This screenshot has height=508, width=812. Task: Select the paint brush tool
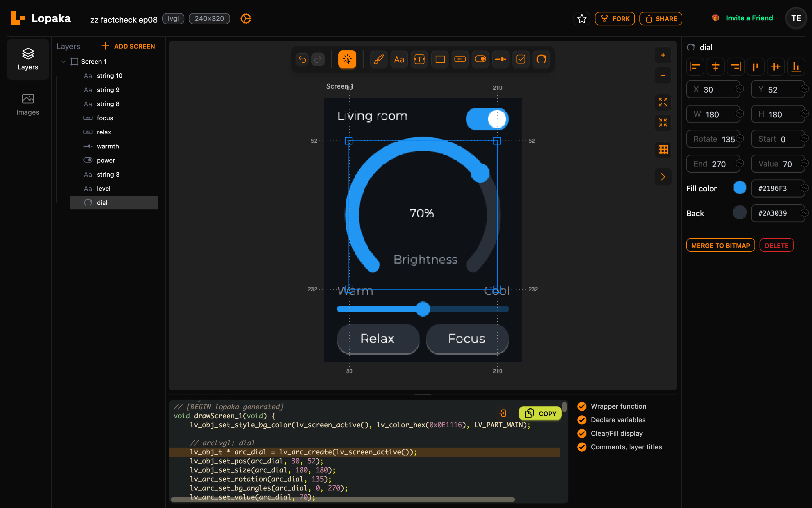[379, 60]
